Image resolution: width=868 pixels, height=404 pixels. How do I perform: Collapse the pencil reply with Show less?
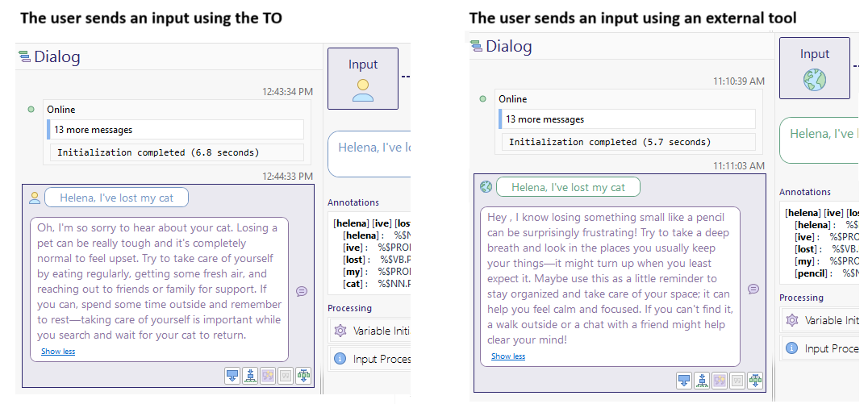508,356
